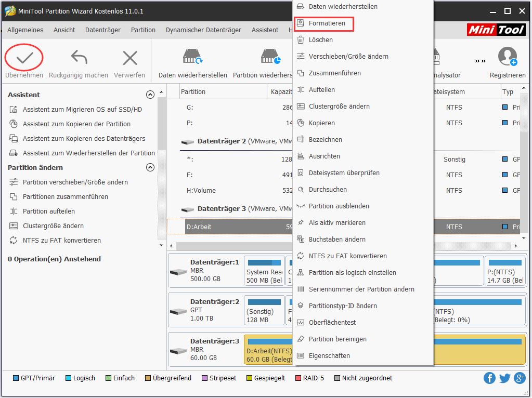
Task: Click Assistent zum Kopieren der Partition
Action: tap(76, 124)
